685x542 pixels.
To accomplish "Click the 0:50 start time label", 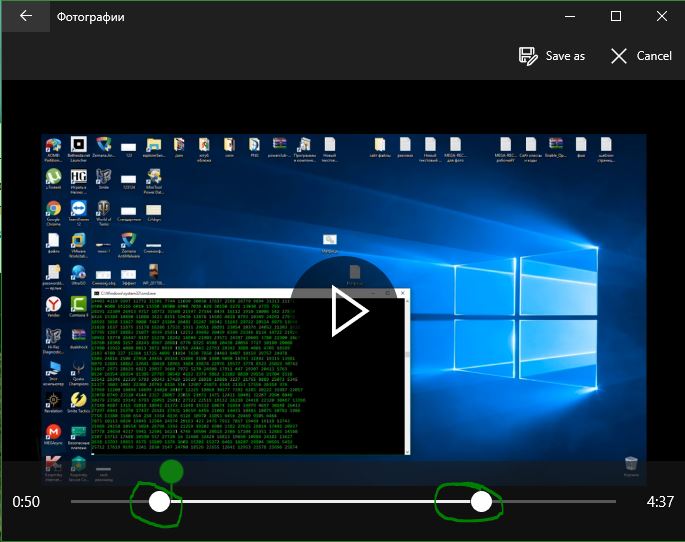I will pos(26,502).
